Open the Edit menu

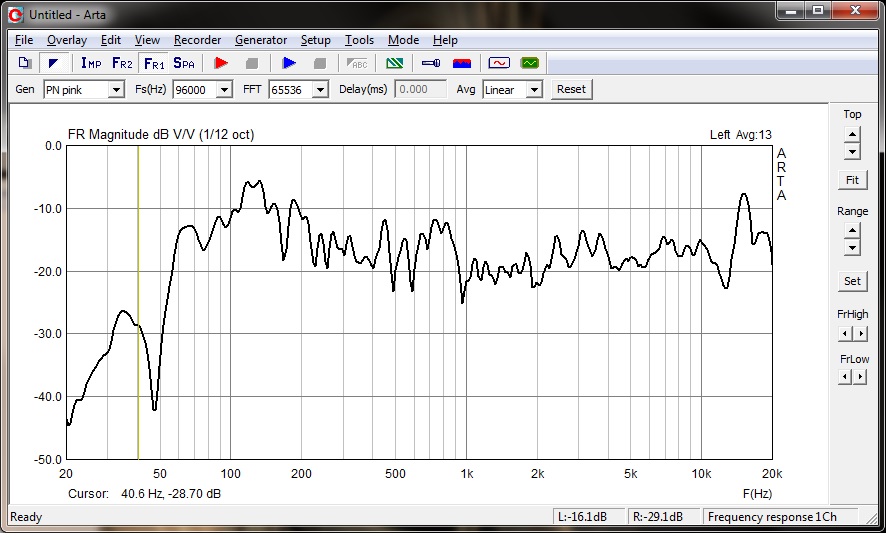111,40
